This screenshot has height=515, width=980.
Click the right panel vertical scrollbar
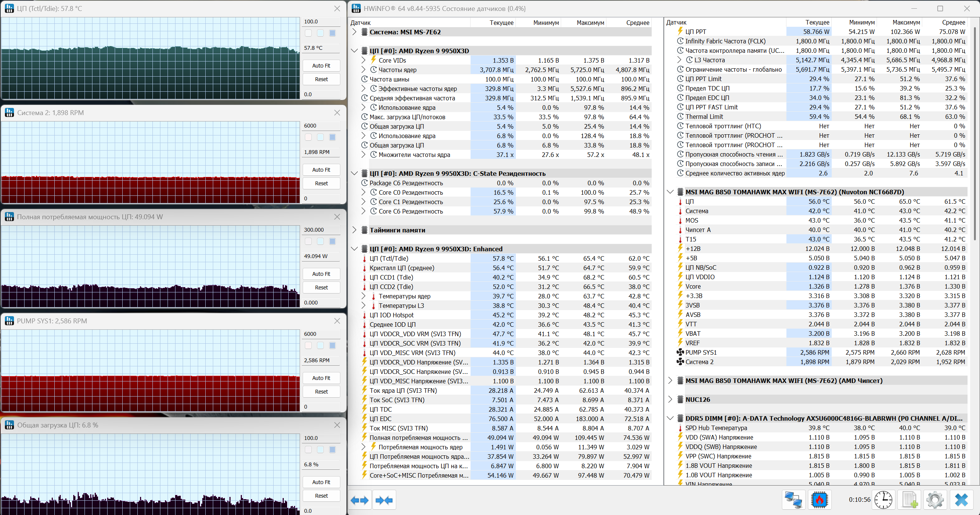975,133
